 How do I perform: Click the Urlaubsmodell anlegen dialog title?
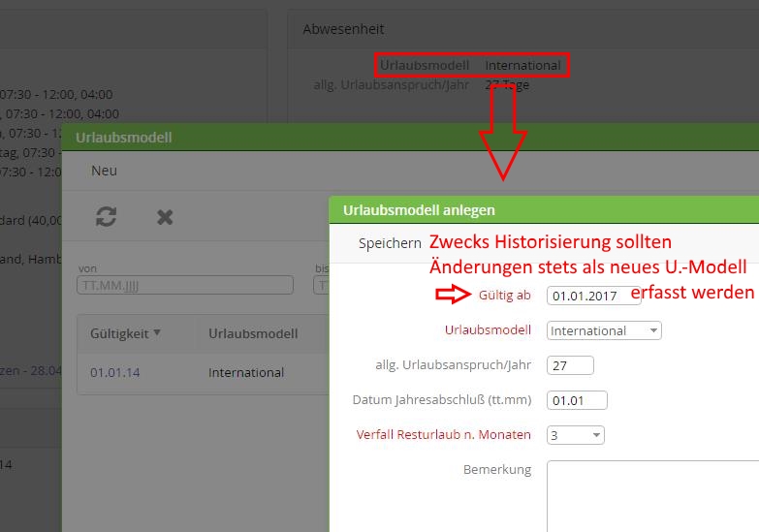pos(419,210)
